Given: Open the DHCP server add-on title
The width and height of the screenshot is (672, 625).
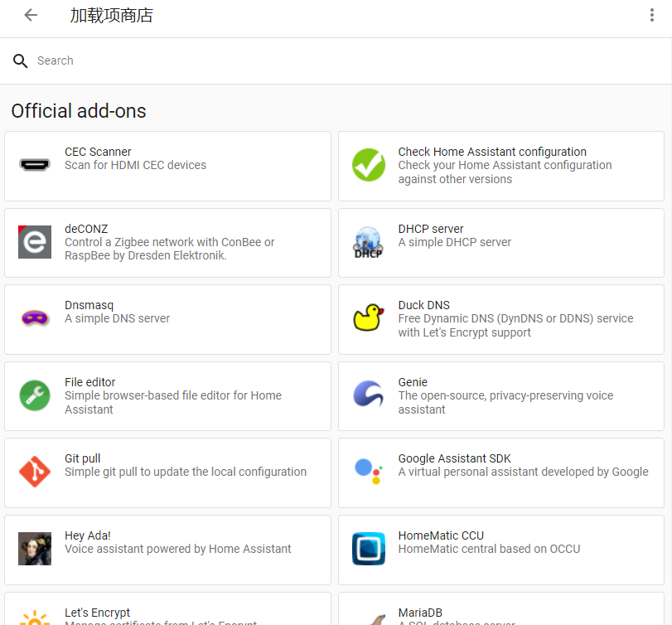Looking at the screenshot, I should coord(431,229).
